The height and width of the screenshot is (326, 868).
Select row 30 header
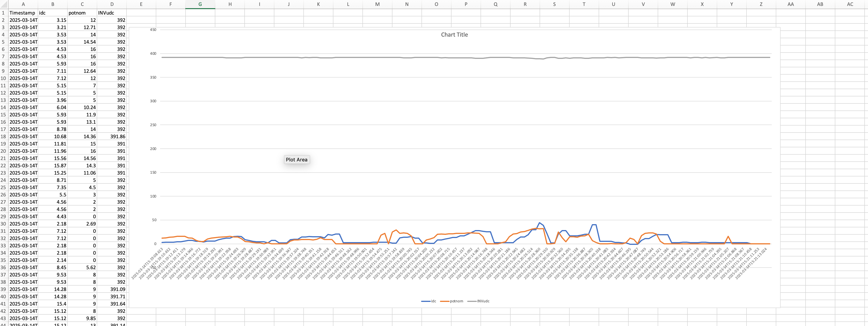(x=3, y=224)
